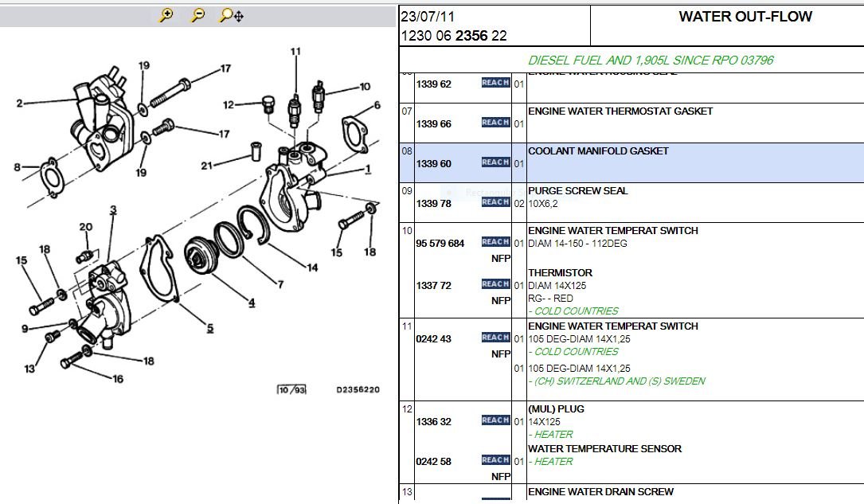Click the REACH badge for part 0242 43
The width and height of the screenshot is (864, 504).
(x=495, y=337)
